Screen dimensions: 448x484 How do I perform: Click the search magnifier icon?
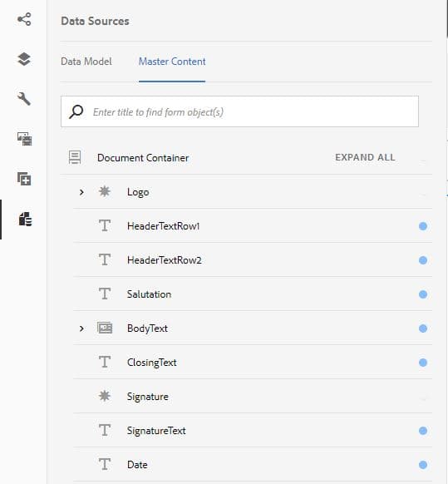click(x=76, y=111)
